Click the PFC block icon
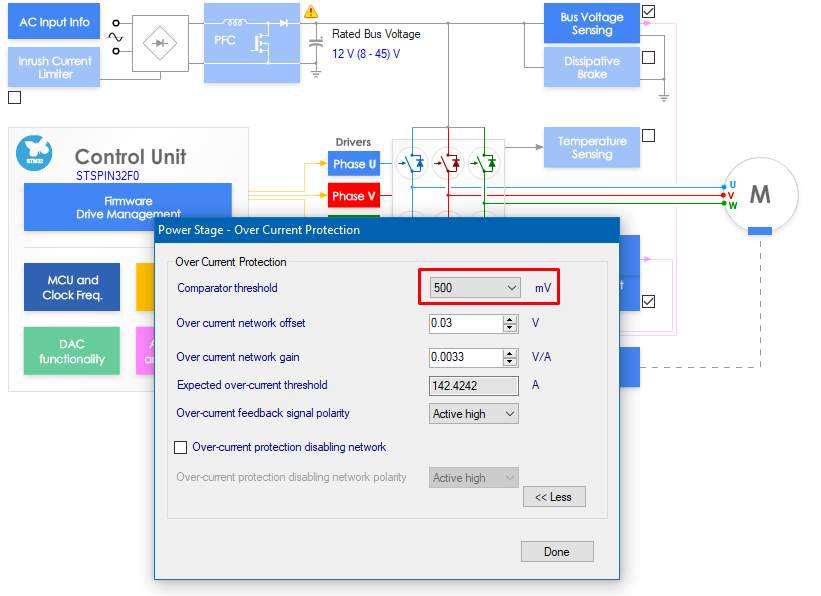This screenshot has width=821, height=596. pyautogui.click(x=252, y=43)
